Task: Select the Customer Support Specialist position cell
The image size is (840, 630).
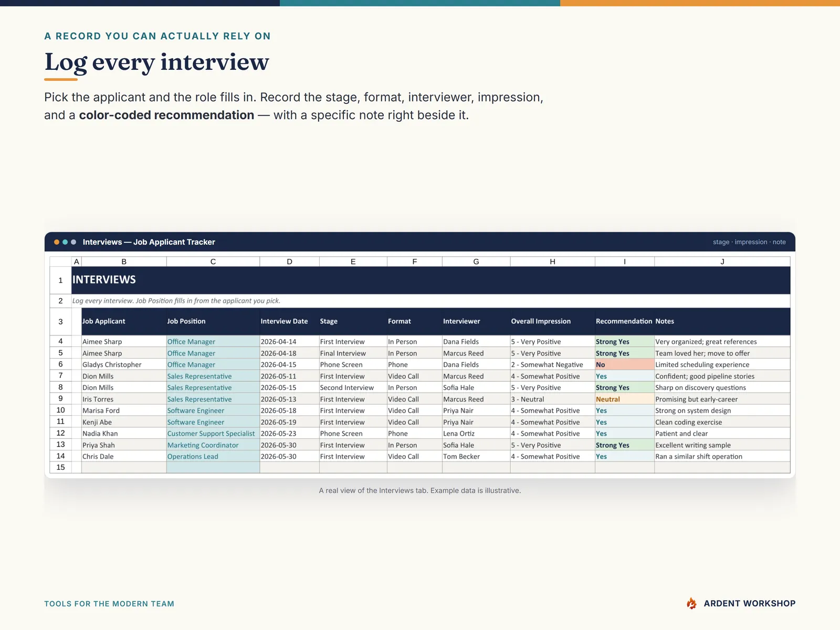Action: (213, 434)
